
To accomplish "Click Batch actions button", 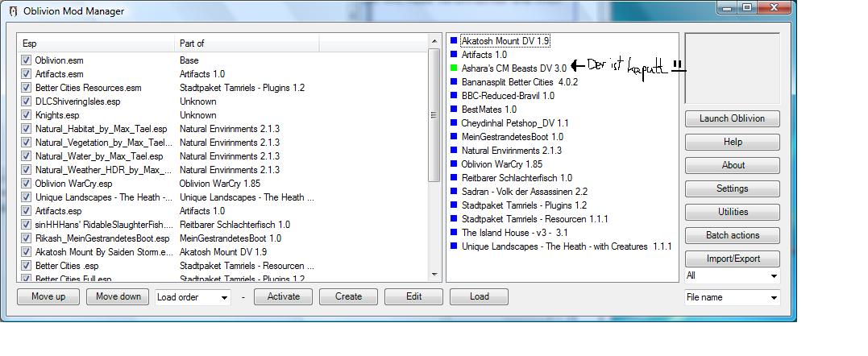I will (732, 235).
